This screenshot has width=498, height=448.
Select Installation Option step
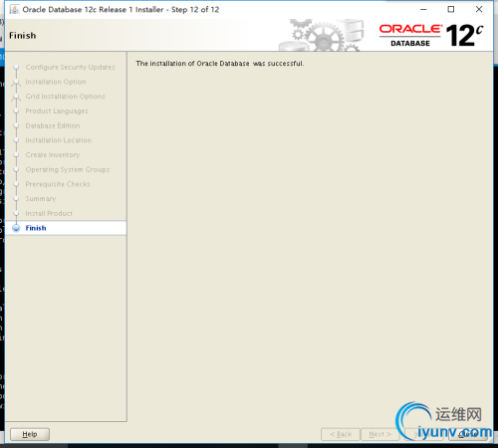pyautogui.click(x=56, y=82)
